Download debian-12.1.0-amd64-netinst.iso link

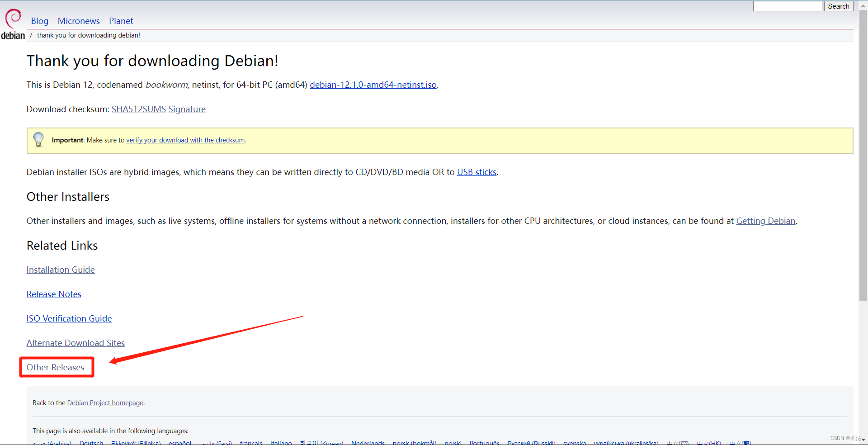pyautogui.click(x=373, y=85)
